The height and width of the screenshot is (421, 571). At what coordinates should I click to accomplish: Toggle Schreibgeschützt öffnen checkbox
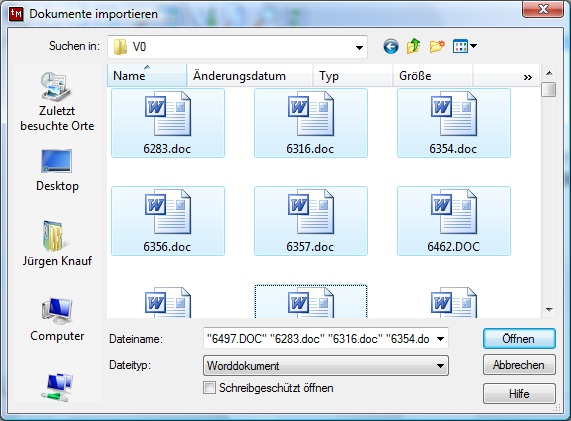[x=209, y=388]
